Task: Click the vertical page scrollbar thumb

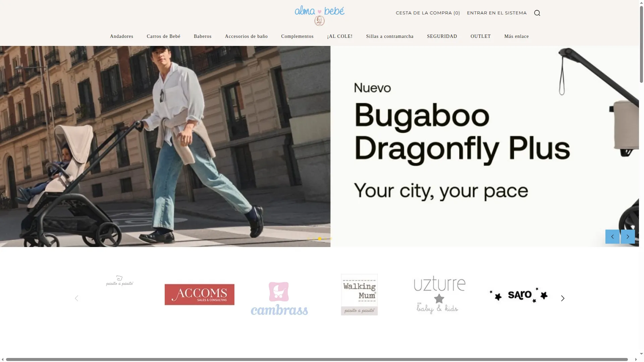Action: 641,44
